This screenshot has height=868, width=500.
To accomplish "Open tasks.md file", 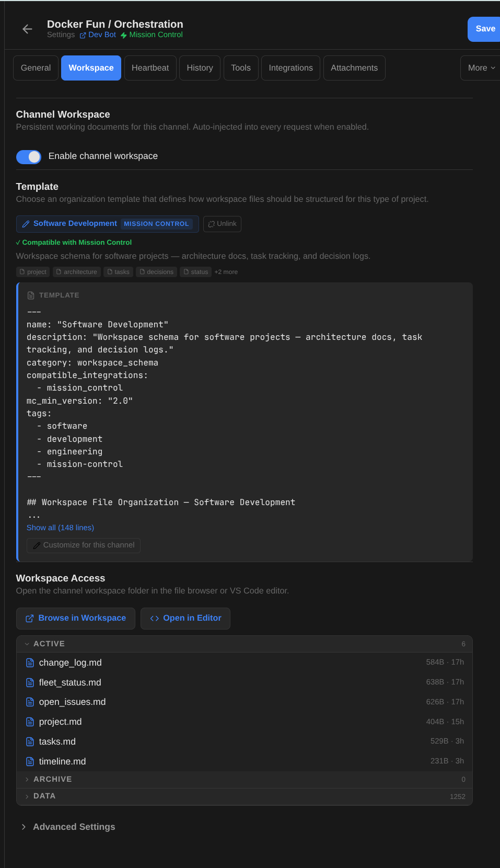I will pyautogui.click(x=244, y=741).
